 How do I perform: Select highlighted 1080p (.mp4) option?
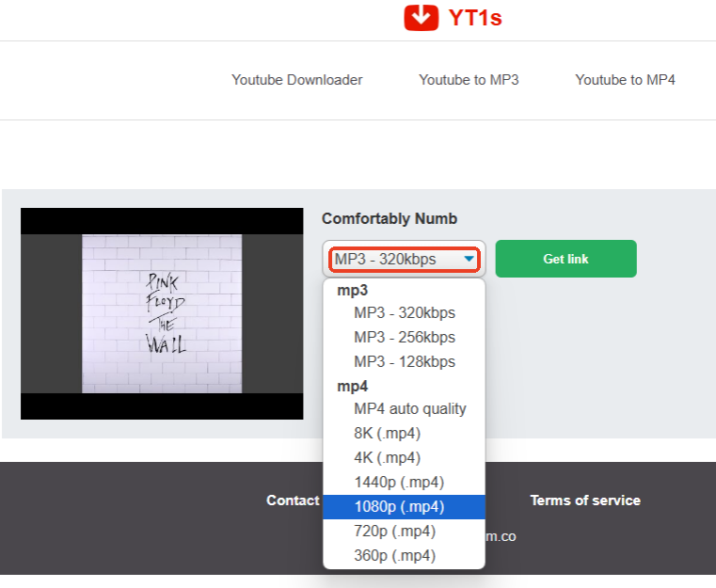pos(399,507)
